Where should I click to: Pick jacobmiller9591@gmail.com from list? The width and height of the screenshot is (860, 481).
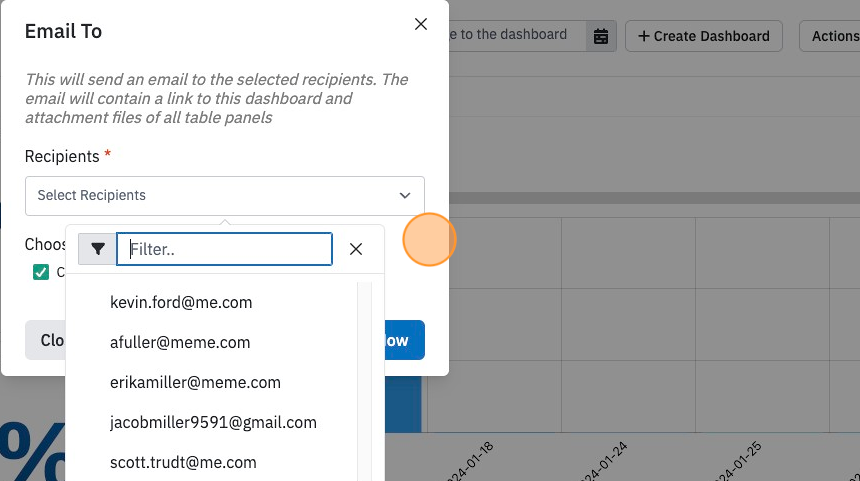click(213, 423)
